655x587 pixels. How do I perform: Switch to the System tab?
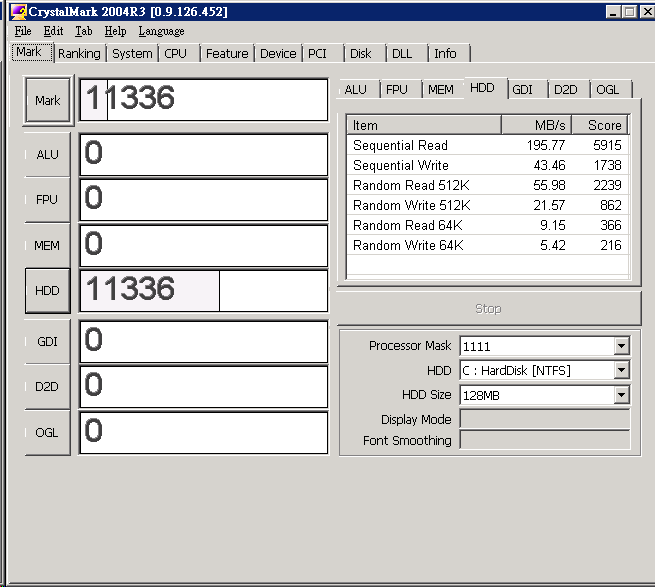coord(132,54)
